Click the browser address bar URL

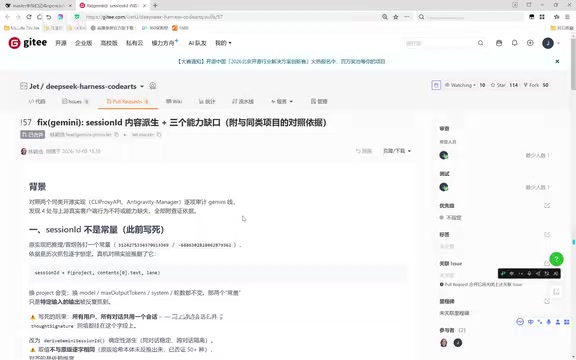point(154,17)
